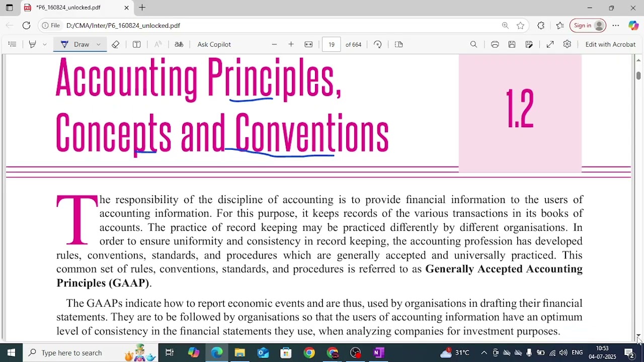Refresh the PDF page
The width and height of the screenshot is (644, 362).
pos(26,25)
